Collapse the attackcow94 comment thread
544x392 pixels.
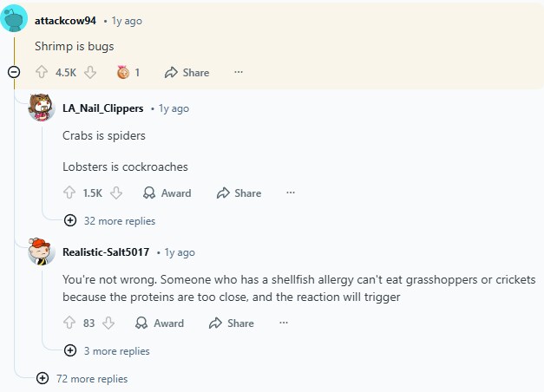pos(14,73)
